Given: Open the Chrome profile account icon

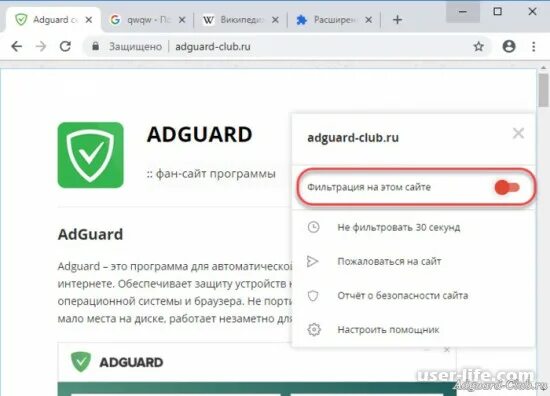Looking at the screenshot, I should [509, 46].
